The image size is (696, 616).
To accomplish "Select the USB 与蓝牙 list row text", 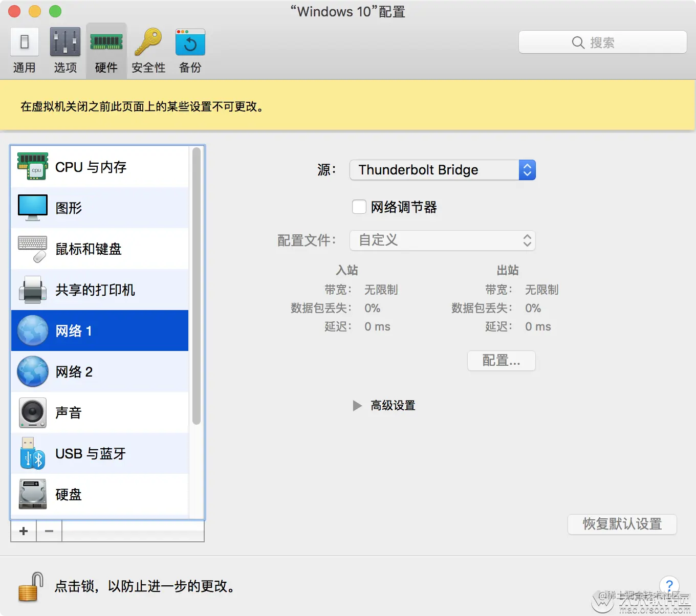I will 91,454.
